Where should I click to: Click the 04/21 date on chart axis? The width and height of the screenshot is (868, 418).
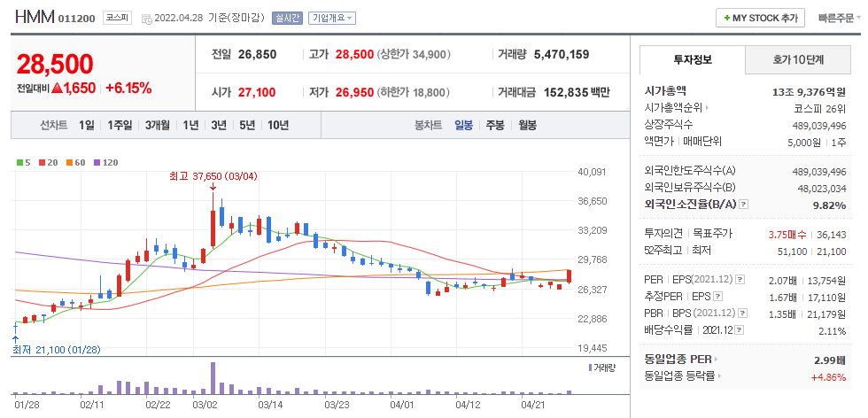pyautogui.click(x=535, y=405)
